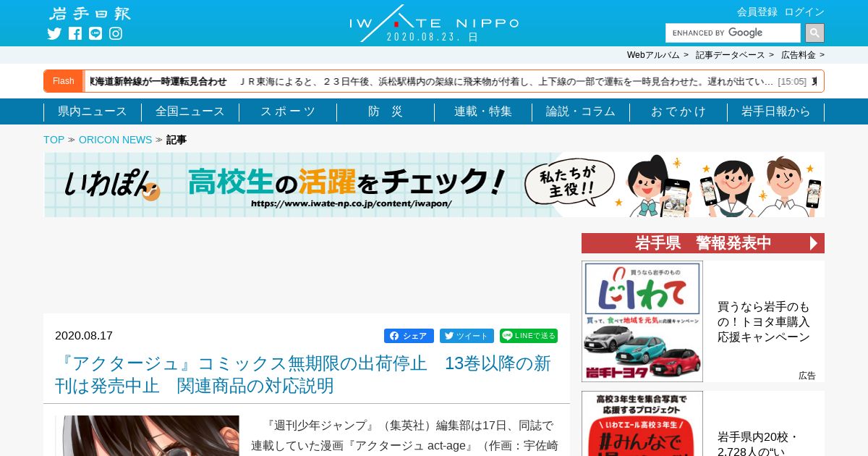868x456 pixels.
Task: Focus the Google custom search field
Action: click(733, 33)
